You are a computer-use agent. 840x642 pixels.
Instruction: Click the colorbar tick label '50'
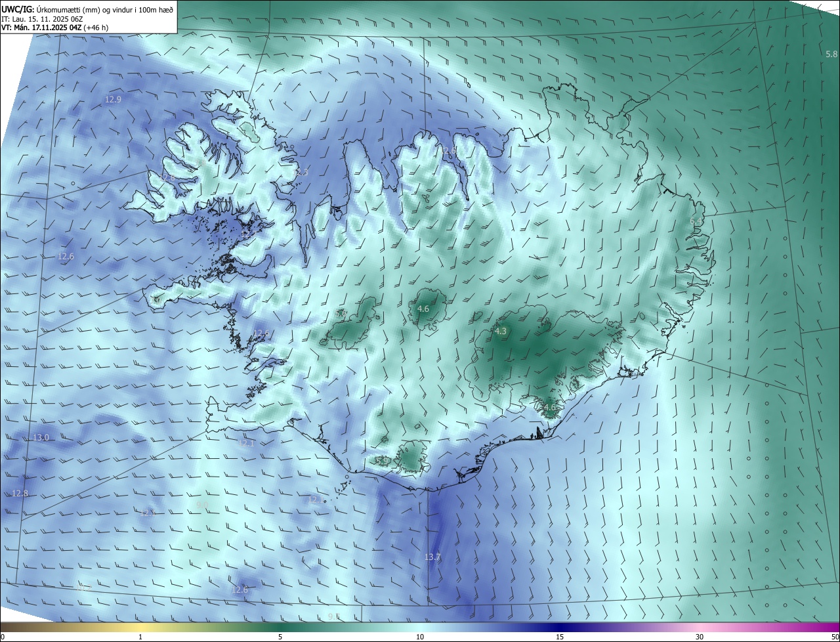[x=835, y=637]
